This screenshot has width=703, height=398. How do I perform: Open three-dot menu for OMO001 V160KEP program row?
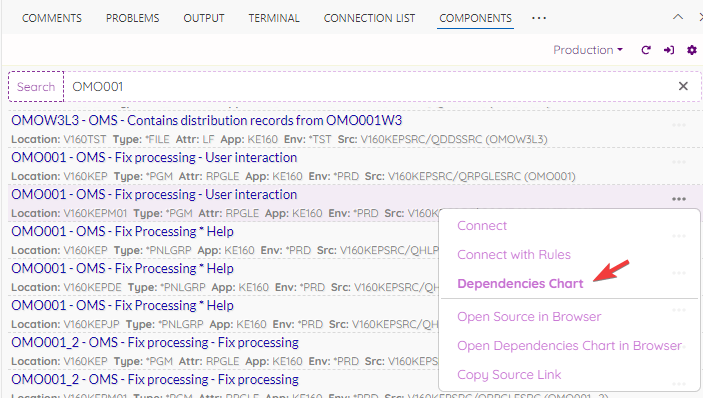tap(679, 162)
